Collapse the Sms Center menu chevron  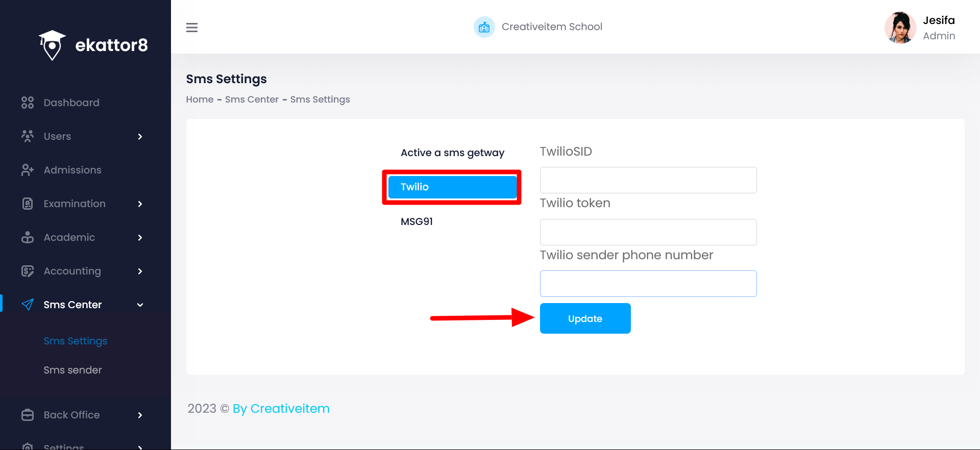(x=140, y=305)
